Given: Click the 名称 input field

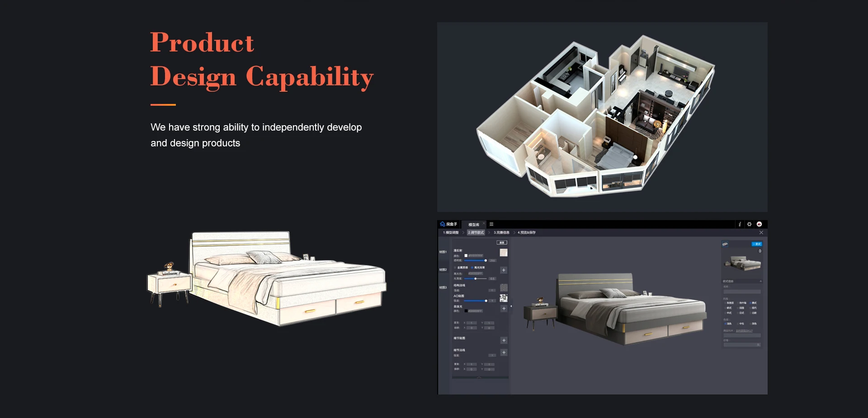Looking at the screenshot, I should [742, 291].
